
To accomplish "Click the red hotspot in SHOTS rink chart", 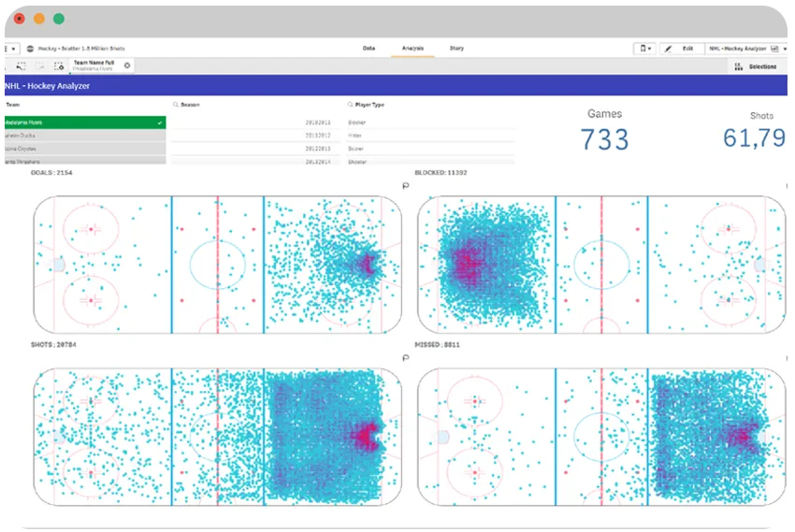I will pos(367,436).
